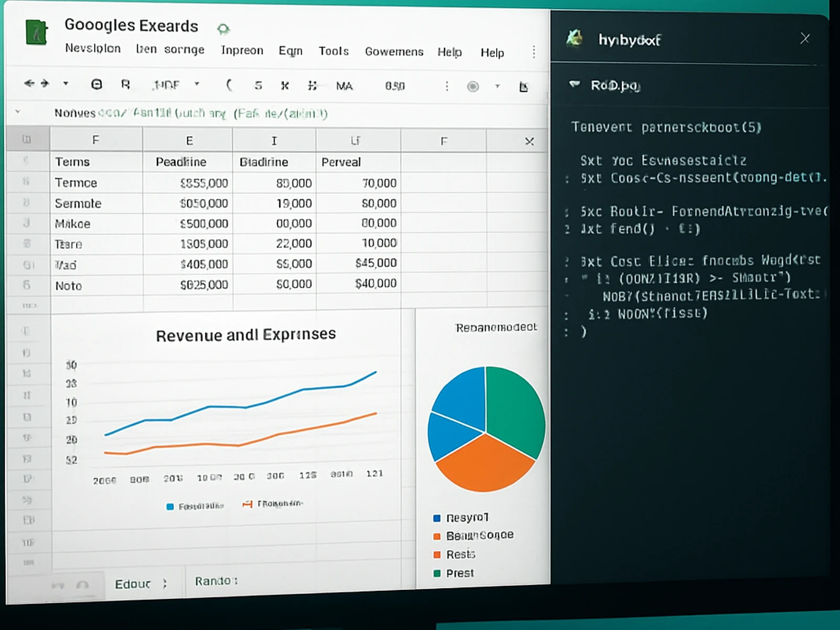
Task: Open the Tools menu
Action: [333, 51]
